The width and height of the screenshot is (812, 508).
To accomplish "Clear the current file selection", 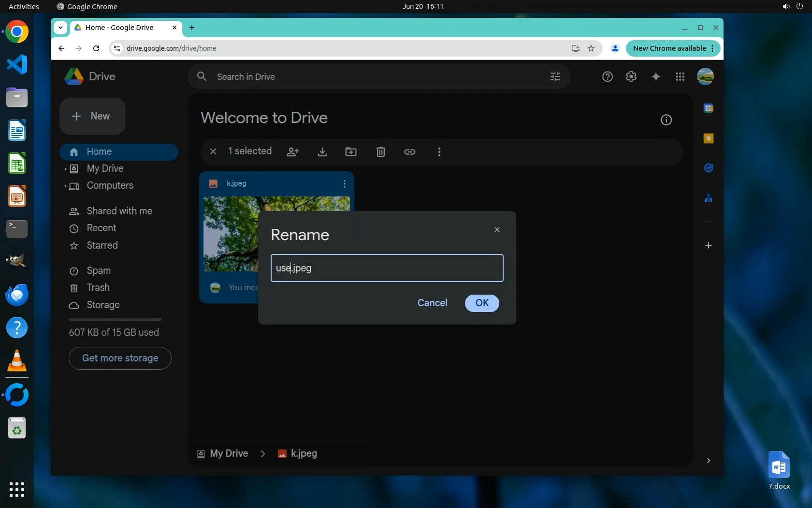I will click(213, 151).
